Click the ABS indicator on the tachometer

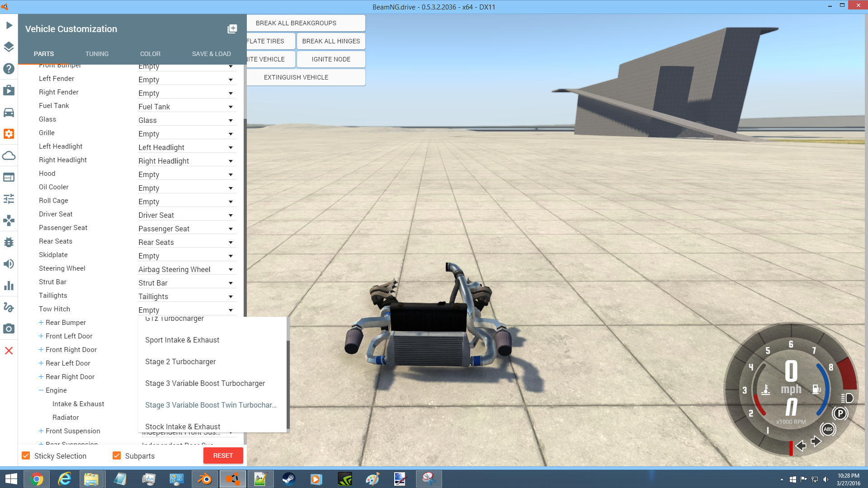(x=828, y=429)
